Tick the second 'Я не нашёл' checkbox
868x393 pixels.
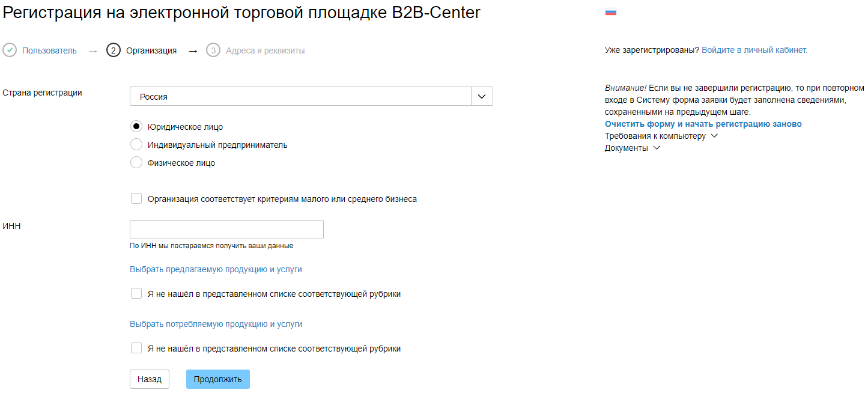coord(136,348)
